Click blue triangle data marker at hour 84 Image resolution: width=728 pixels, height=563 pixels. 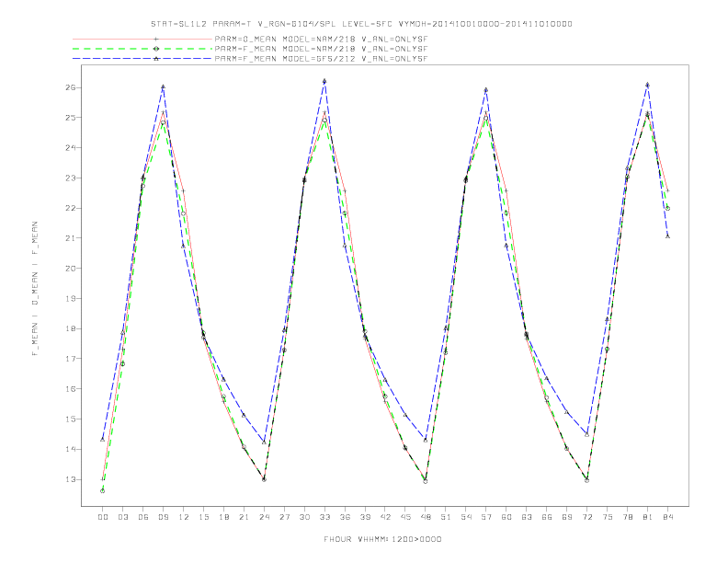[667, 236]
